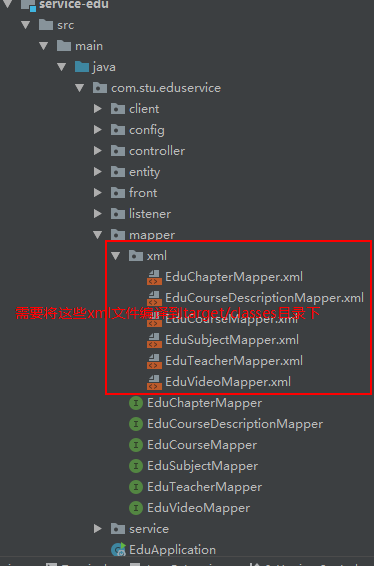Click the src folder icon
The height and width of the screenshot is (566, 374).
[x=46, y=25]
